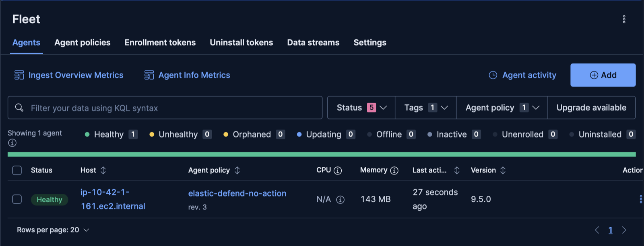Toggle the select all agents checkbox
This screenshot has height=246, width=644.
click(17, 170)
